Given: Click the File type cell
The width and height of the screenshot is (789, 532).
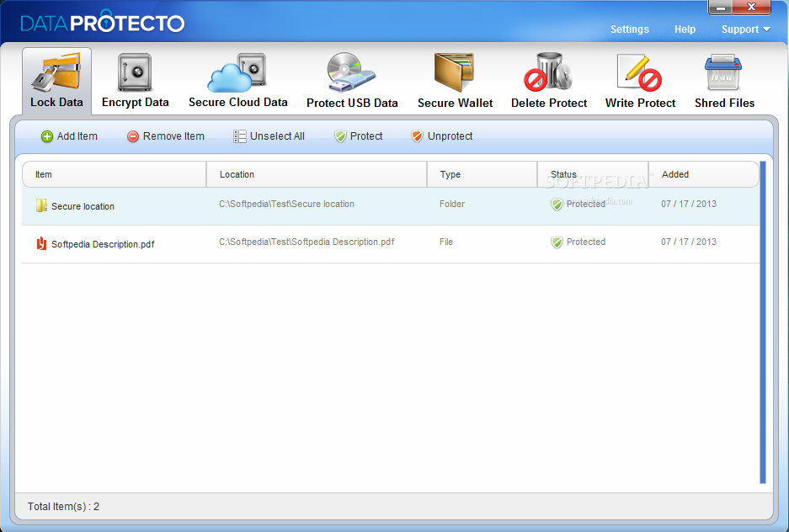Looking at the screenshot, I should tap(446, 242).
